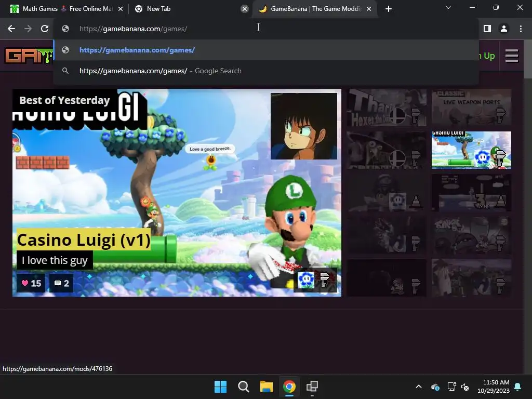
Task: Click the globe icon in address bar
Action: pos(65,29)
